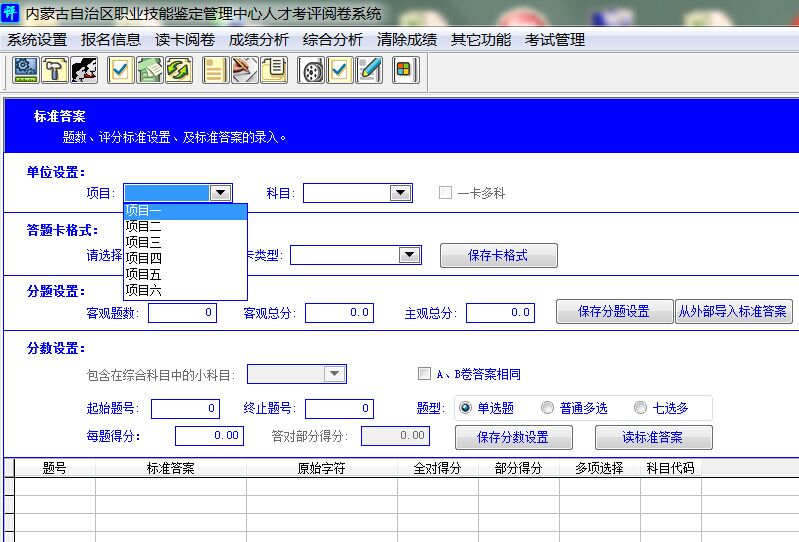Click the 从外部导入标准答案 button
The height and width of the screenshot is (542, 799).
[x=734, y=312]
